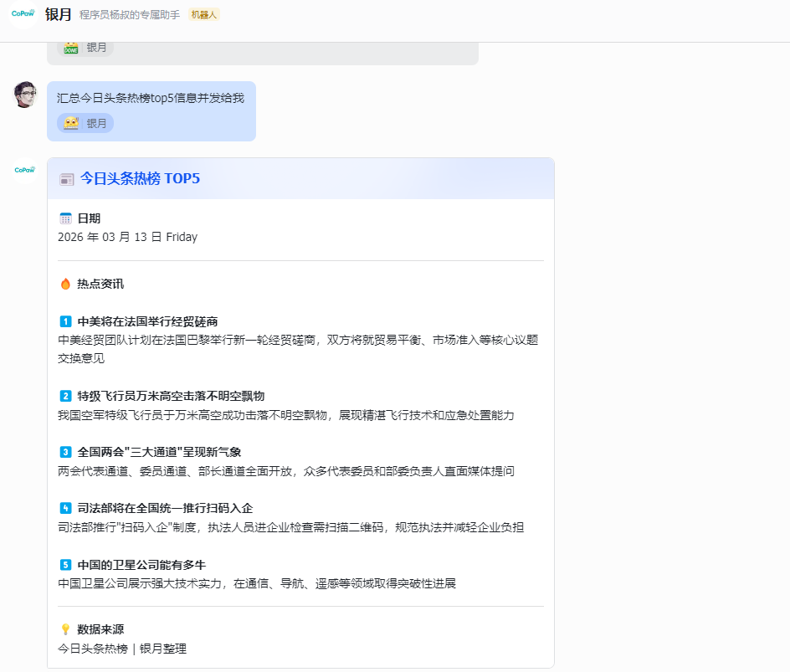
Task: Click headline 中国的卫星公司能有多牛
Action: point(141,565)
